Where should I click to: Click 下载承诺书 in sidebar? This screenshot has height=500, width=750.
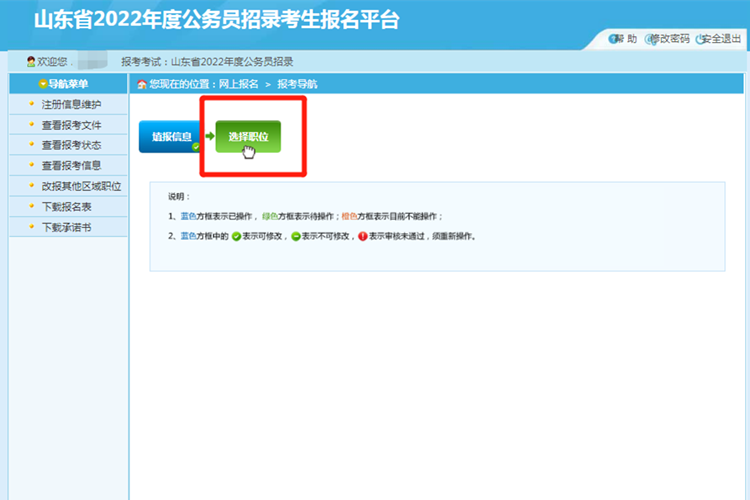click(66, 227)
